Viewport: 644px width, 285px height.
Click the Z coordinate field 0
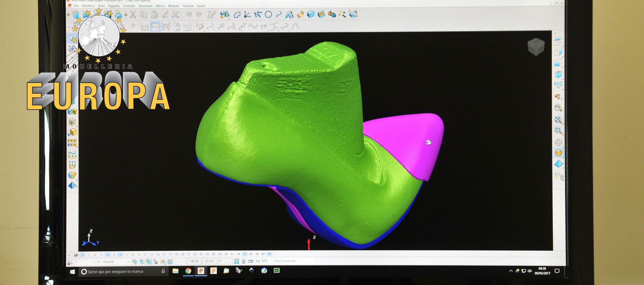click(x=225, y=261)
